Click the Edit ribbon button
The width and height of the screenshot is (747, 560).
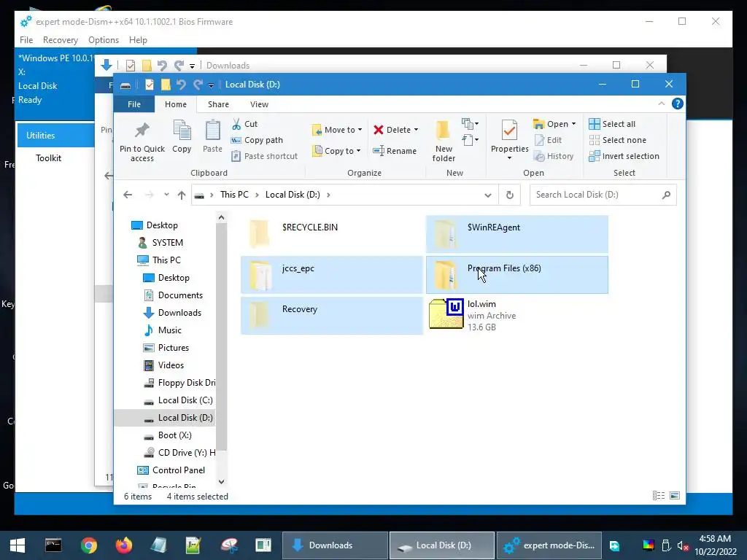pos(549,140)
